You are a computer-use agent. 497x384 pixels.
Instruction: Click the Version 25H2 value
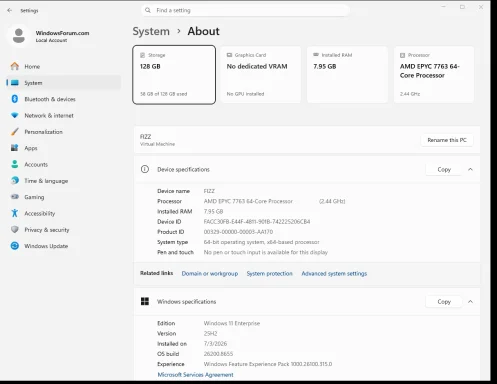pos(210,333)
